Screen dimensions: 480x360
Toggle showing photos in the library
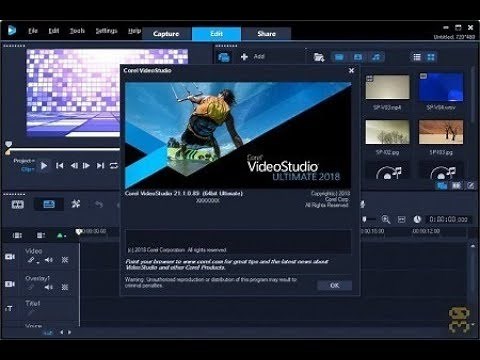358,57
